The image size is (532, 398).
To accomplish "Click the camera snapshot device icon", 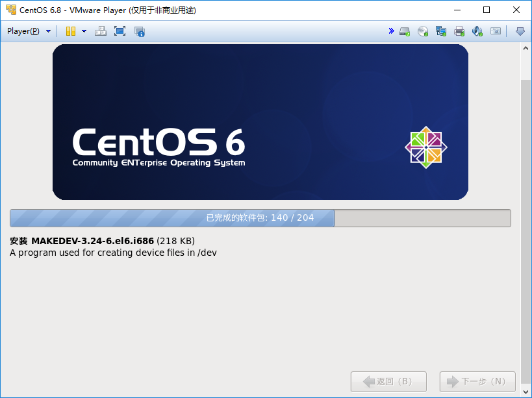I will coord(496,31).
